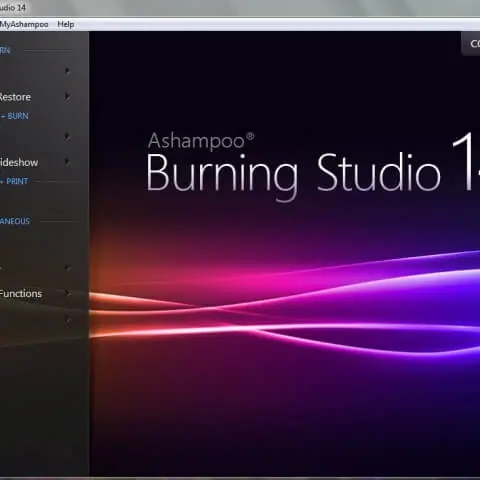Viewport: 480px width, 480px height.
Task: Expand the arrow beside Slideshow
Action: pos(67,162)
